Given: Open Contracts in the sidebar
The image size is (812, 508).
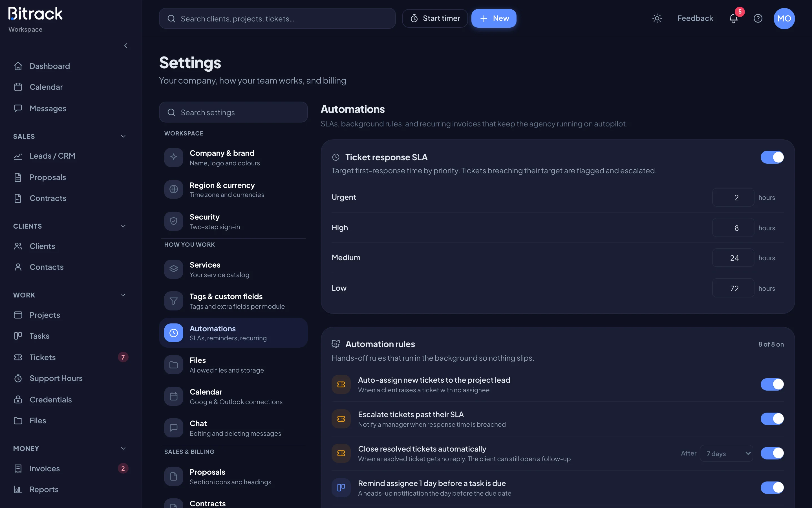Looking at the screenshot, I should pos(70,198).
